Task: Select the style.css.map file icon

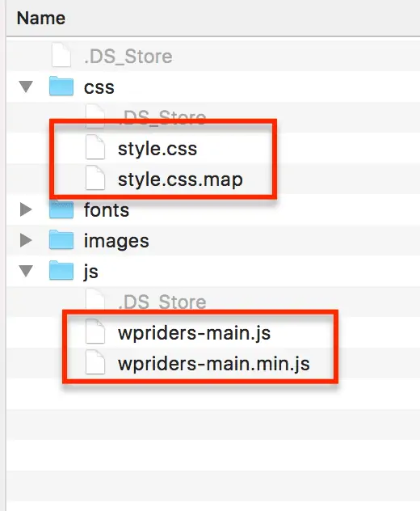Action: pos(95,178)
